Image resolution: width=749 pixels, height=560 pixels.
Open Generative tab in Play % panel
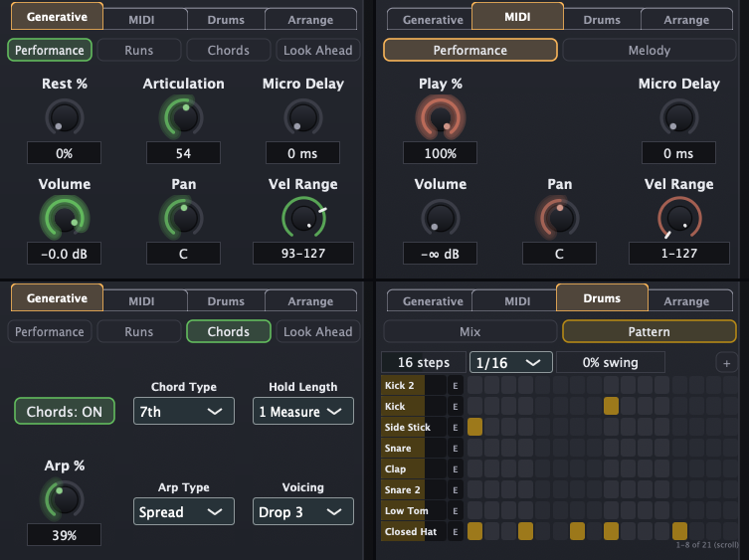coord(430,20)
